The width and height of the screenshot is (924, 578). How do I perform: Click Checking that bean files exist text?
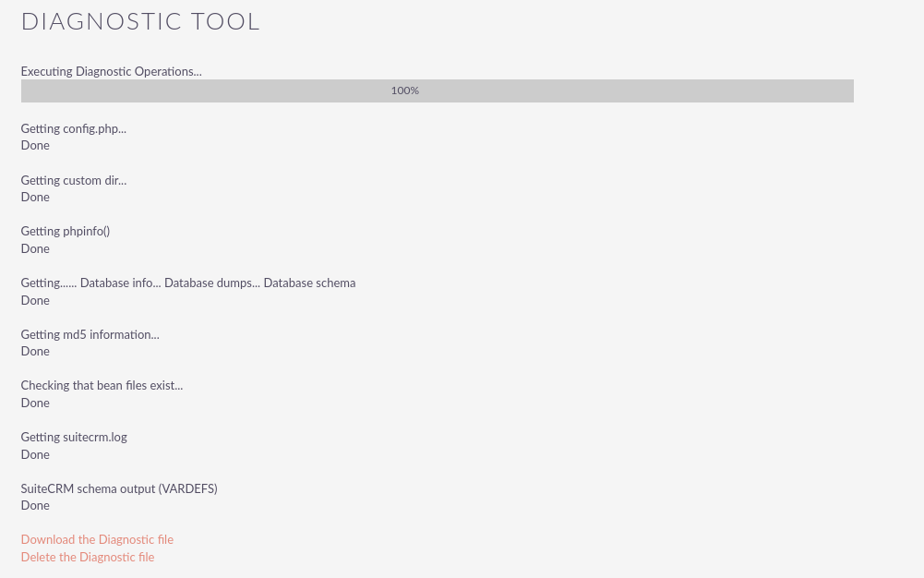coord(102,386)
